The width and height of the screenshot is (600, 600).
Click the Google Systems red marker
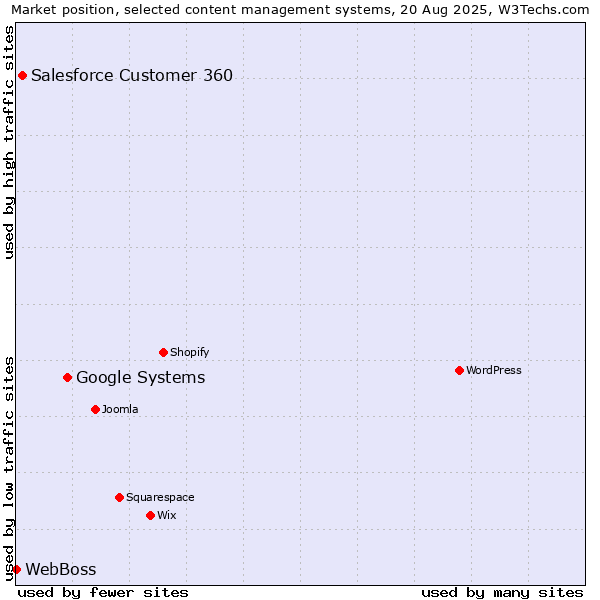point(67,378)
